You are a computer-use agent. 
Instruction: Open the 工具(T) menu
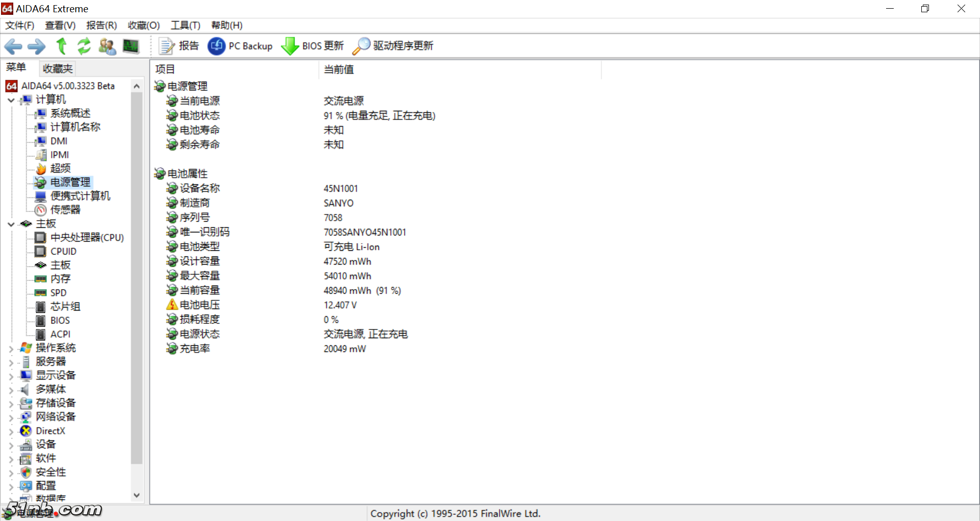tap(185, 25)
